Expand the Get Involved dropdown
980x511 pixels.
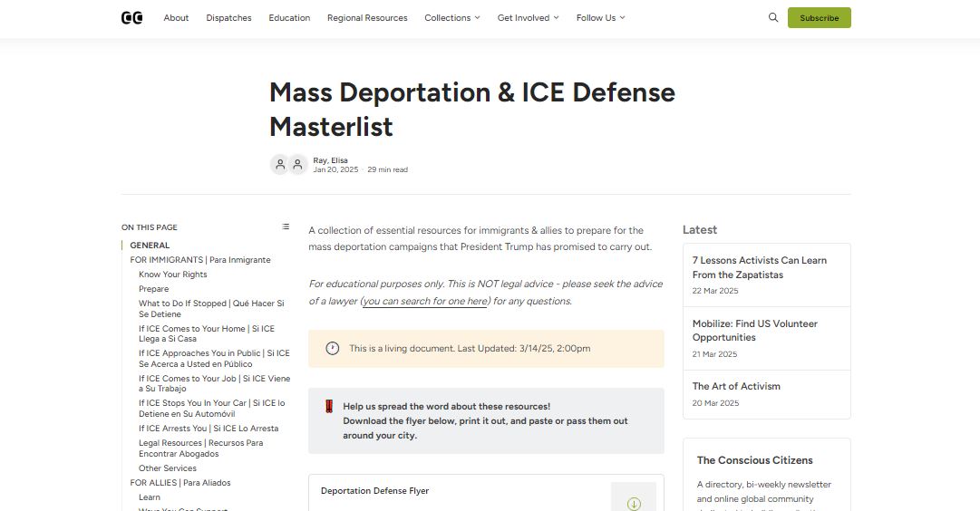click(528, 18)
